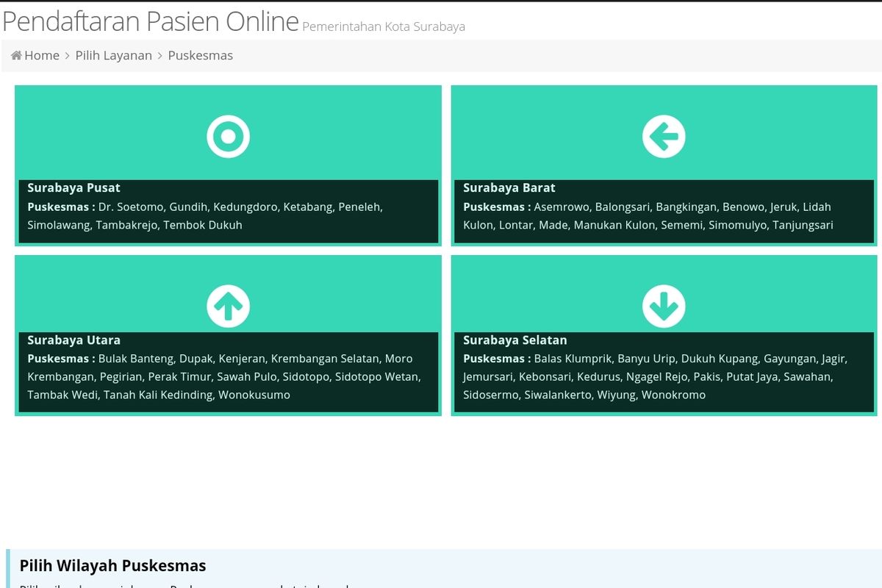Select the left arrow icon on Surabaya Barat
This screenshot has height=588, width=882.
coord(664,136)
